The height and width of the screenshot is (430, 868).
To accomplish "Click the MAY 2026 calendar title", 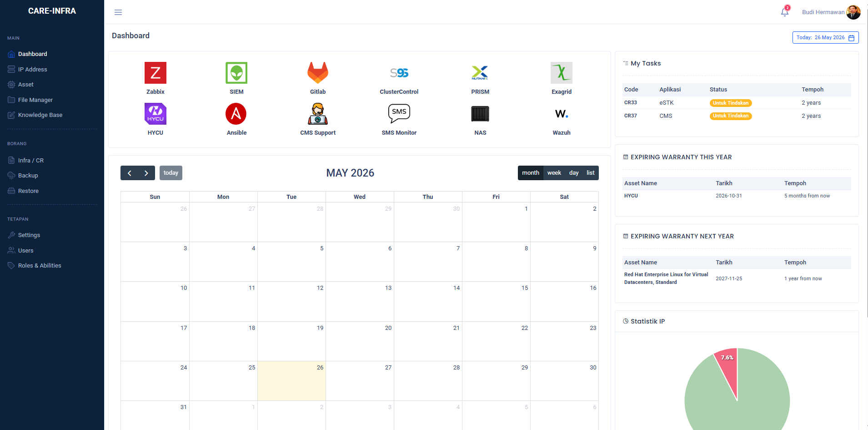I will click(x=350, y=173).
